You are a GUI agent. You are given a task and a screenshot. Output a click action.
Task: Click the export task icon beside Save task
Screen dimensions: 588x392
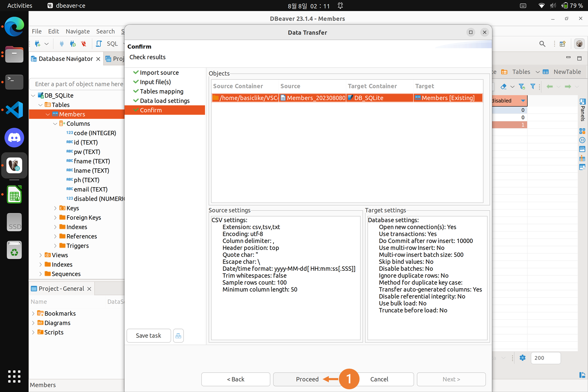[x=178, y=336]
